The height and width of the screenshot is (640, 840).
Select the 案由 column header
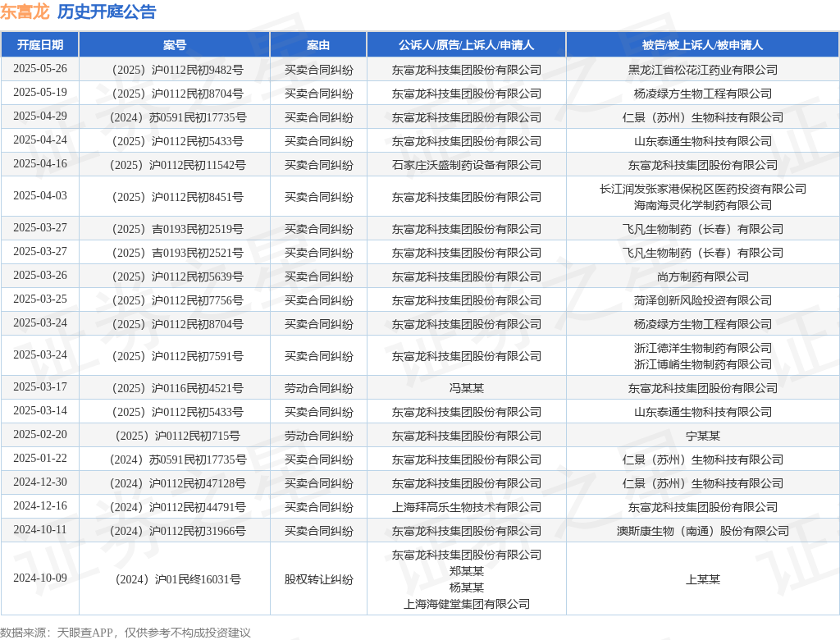[318, 45]
